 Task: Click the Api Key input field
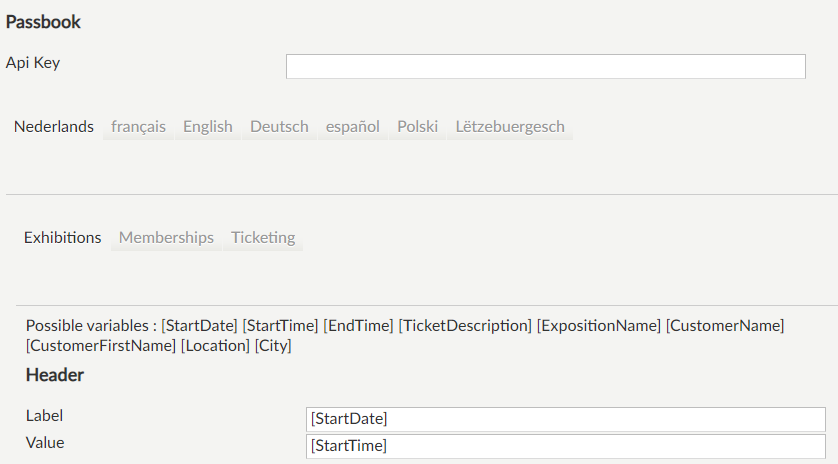(x=545, y=66)
